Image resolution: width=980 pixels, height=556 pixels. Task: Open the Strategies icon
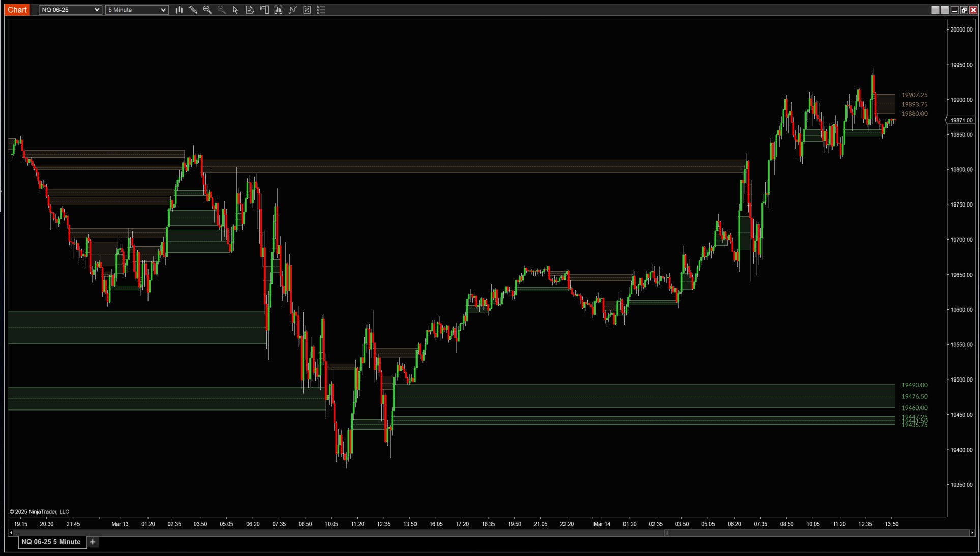pyautogui.click(x=307, y=10)
